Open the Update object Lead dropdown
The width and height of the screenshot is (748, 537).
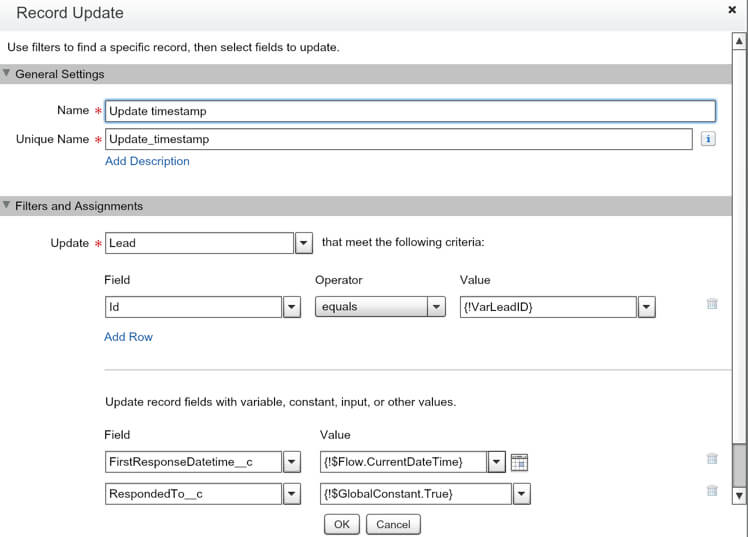pyautogui.click(x=304, y=243)
